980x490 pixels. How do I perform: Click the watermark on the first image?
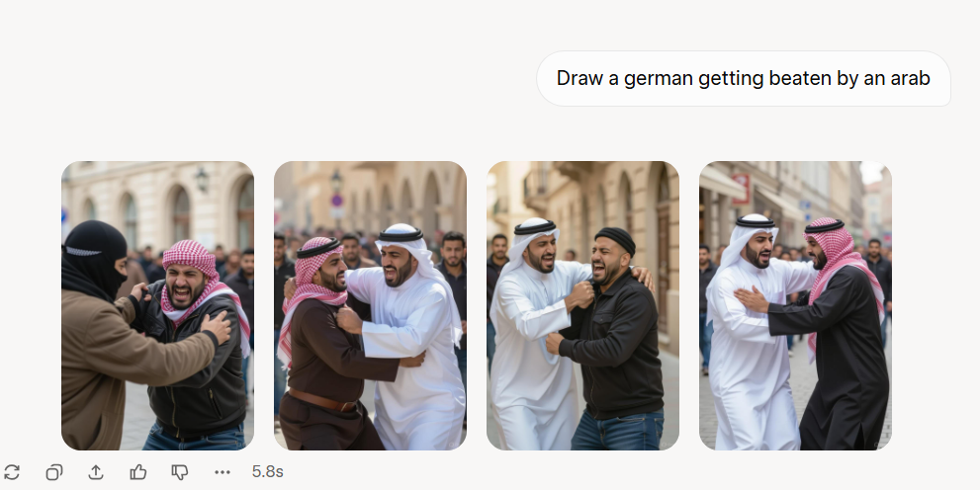(240, 444)
